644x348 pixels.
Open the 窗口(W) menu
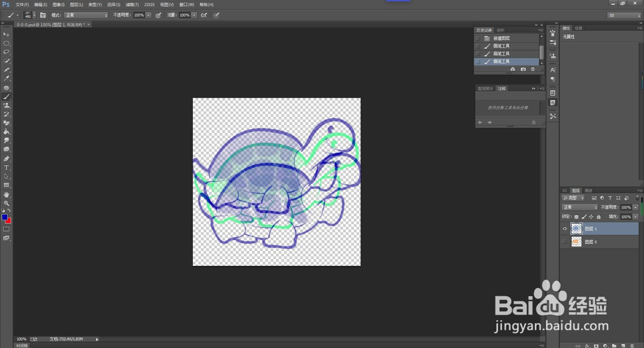click(x=187, y=4)
